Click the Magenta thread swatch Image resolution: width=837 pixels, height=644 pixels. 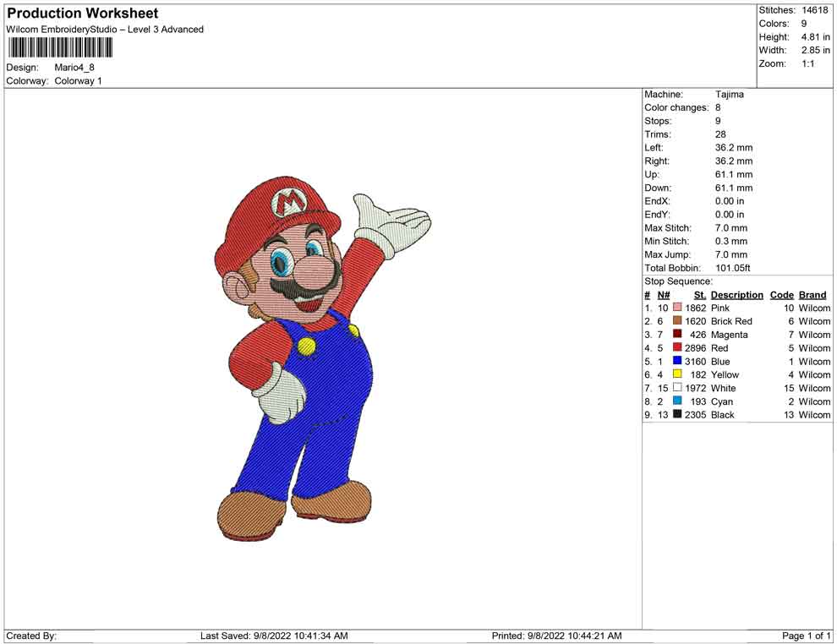pos(677,335)
